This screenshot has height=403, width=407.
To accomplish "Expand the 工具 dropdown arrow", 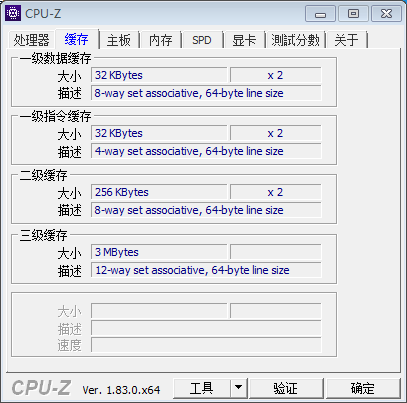I will (x=238, y=388).
